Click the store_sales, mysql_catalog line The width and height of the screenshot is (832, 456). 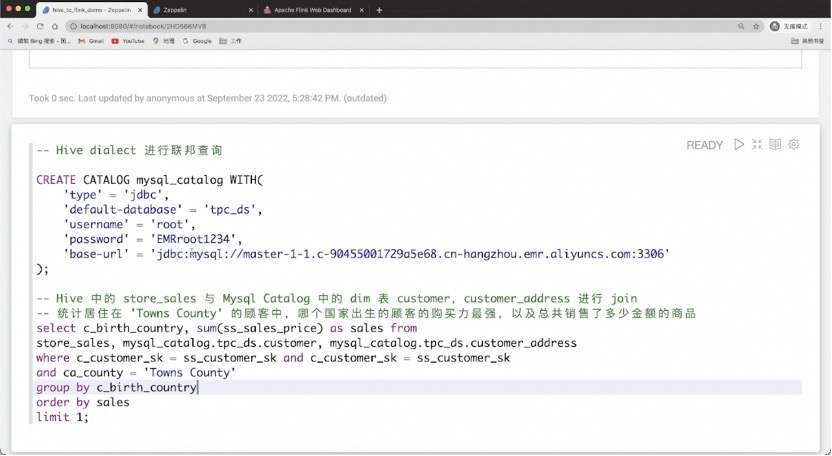pos(306,343)
